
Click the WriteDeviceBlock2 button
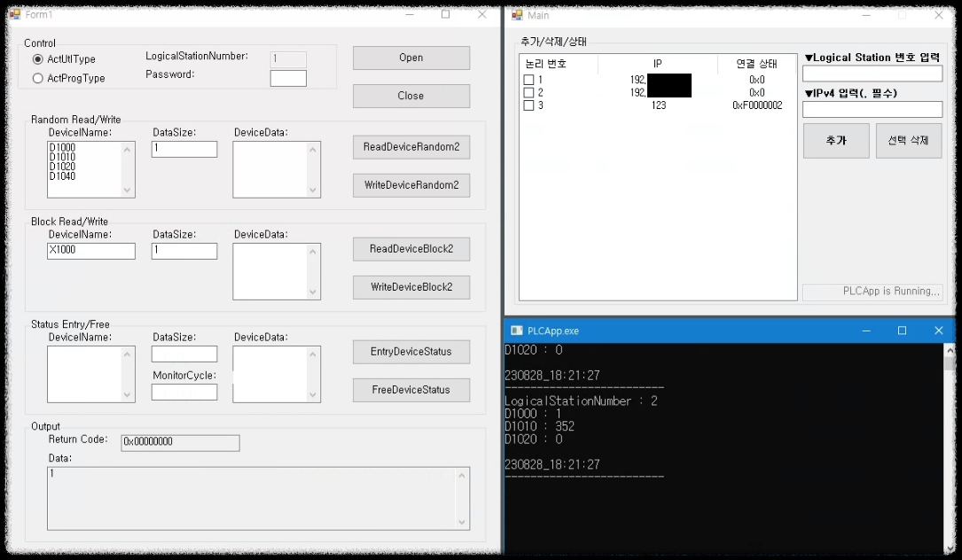(x=411, y=287)
